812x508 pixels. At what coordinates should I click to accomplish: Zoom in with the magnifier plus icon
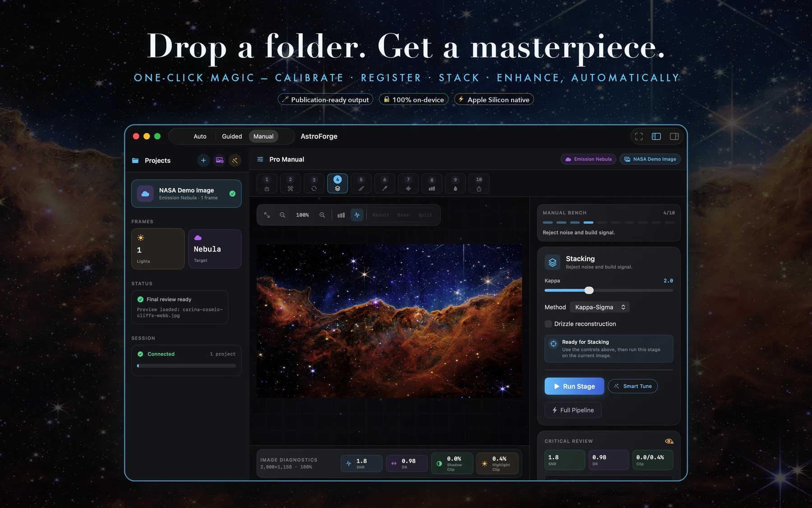[x=322, y=215]
